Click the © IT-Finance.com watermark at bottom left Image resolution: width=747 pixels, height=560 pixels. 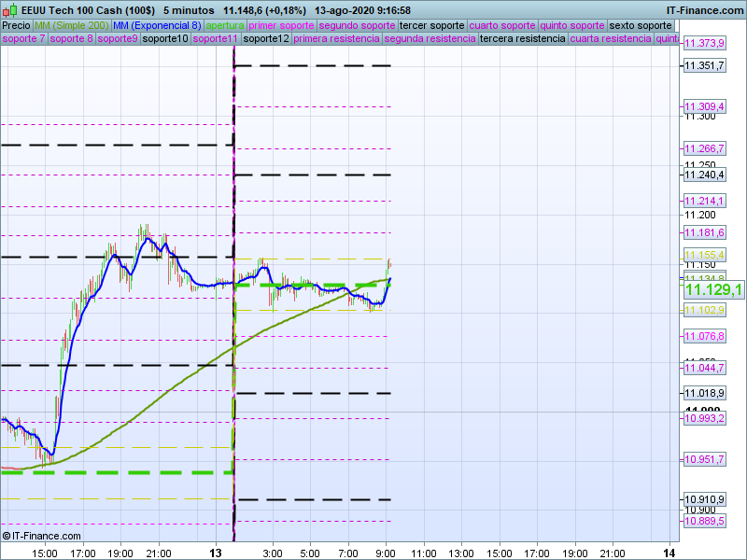click(x=37, y=536)
